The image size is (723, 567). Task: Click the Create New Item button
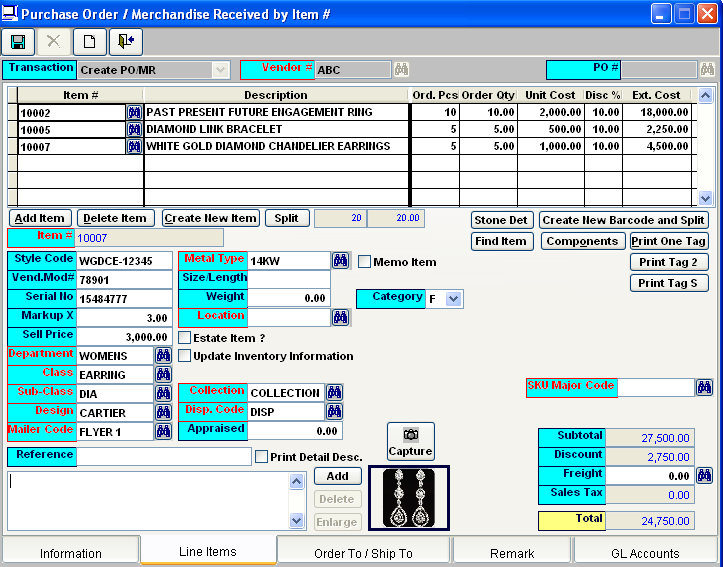tap(210, 218)
